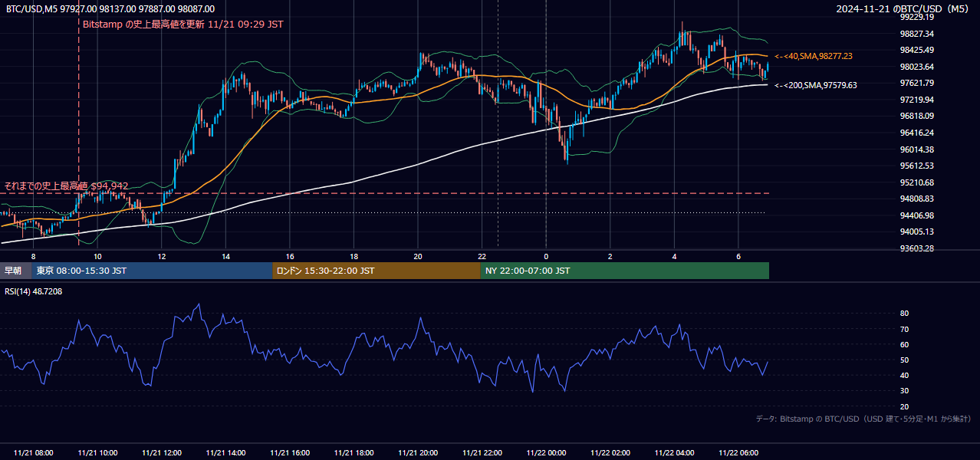Select the Bitstamp all-time high 11/21 09:29 JST annotation
980x460 pixels.
pyautogui.click(x=183, y=24)
